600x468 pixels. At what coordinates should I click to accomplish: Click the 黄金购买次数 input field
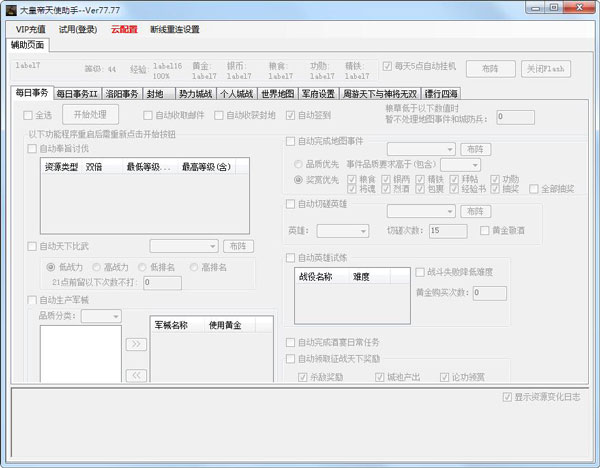489,293
